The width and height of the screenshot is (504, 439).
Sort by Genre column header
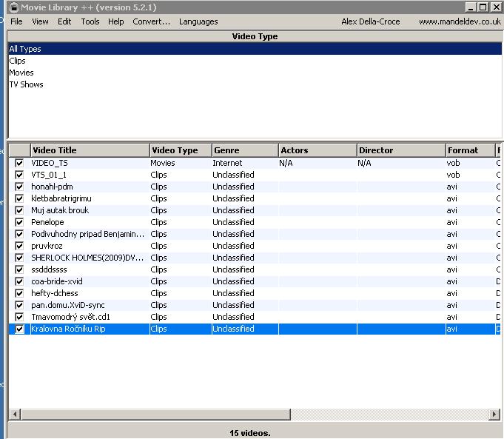click(244, 150)
